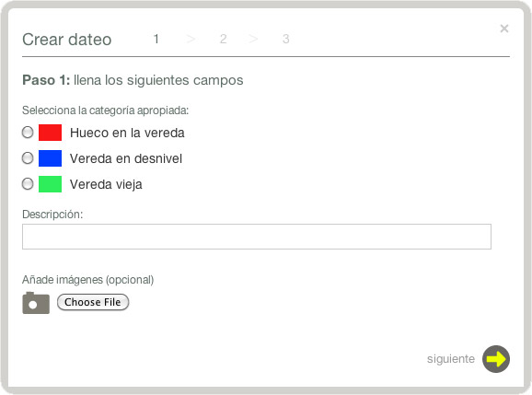
Task: Click the Choose File button
Action: click(93, 302)
